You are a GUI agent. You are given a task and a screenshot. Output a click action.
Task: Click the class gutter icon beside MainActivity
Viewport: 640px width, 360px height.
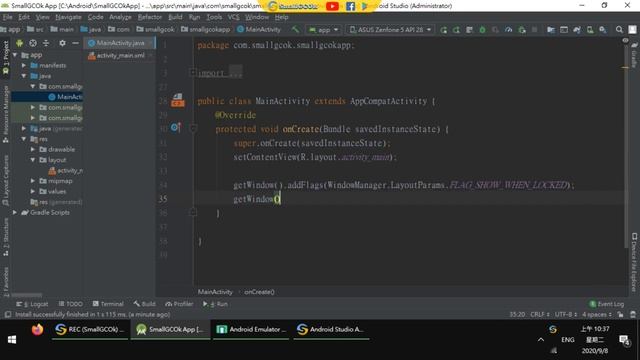[x=178, y=100]
